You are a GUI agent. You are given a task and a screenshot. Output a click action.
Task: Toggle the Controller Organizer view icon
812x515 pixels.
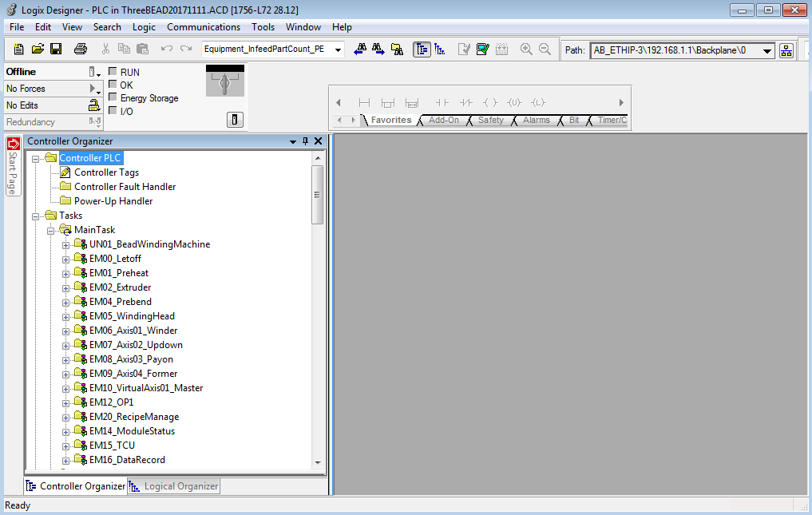422,50
